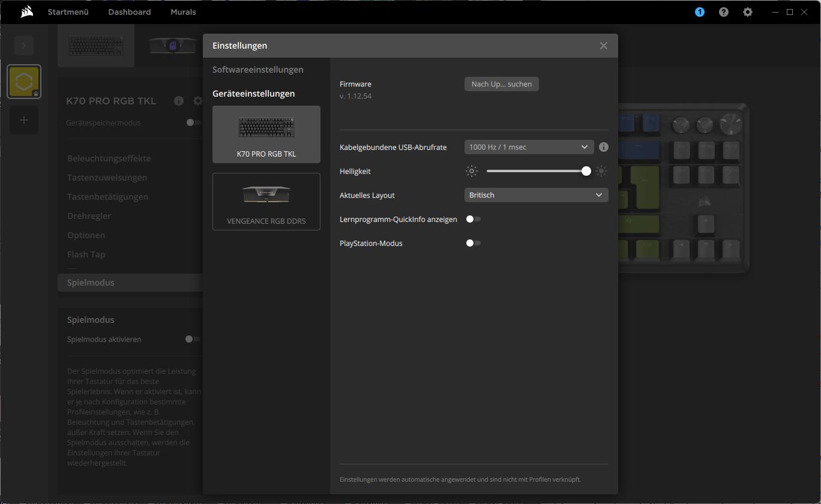This screenshot has width=821, height=504.
Task: Open Aktuelles Layout dropdown showing Britisch
Action: [x=536, y=195]
